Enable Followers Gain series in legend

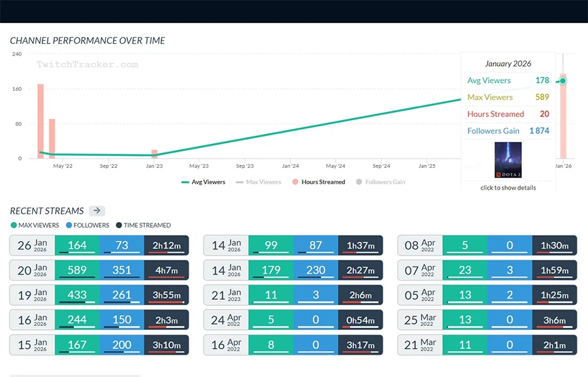click(x=380, y=182)
